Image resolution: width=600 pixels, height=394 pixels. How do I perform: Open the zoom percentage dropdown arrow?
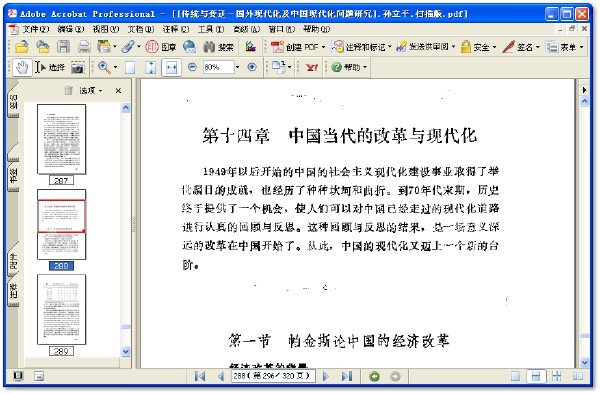coord(237,67)
